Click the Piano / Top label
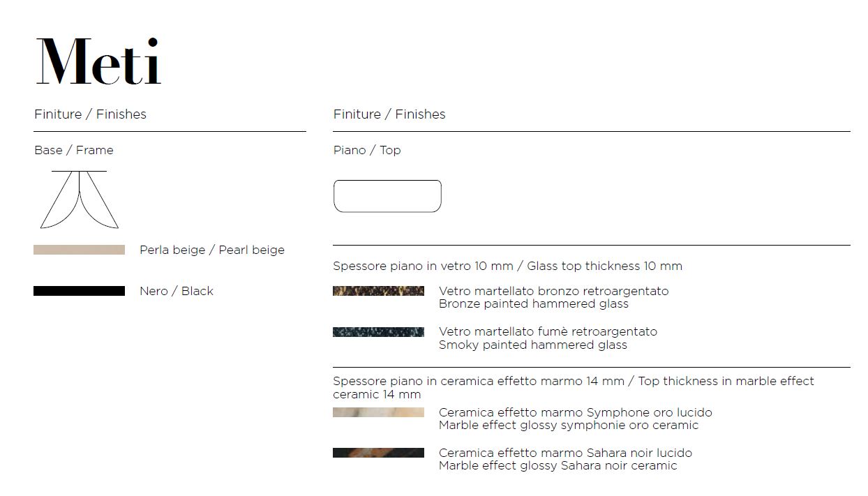This screenshot has height=496, width=868. (x=367, y=150)
